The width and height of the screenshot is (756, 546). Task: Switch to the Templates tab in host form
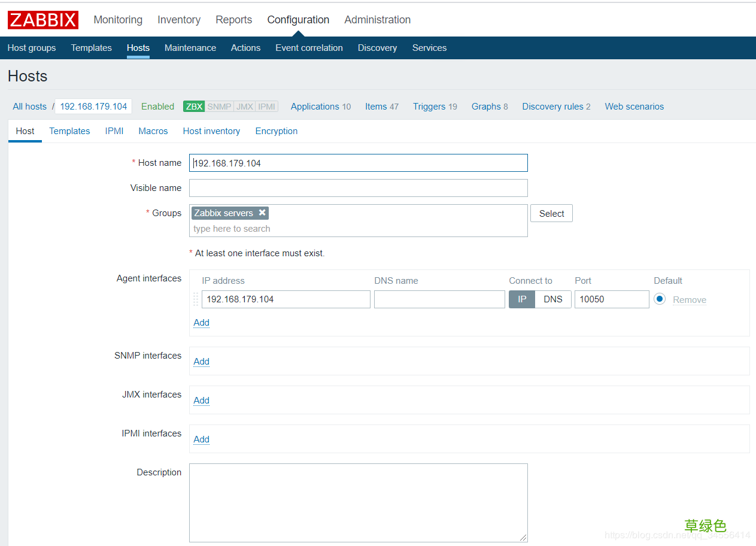(x=69, y=131)
